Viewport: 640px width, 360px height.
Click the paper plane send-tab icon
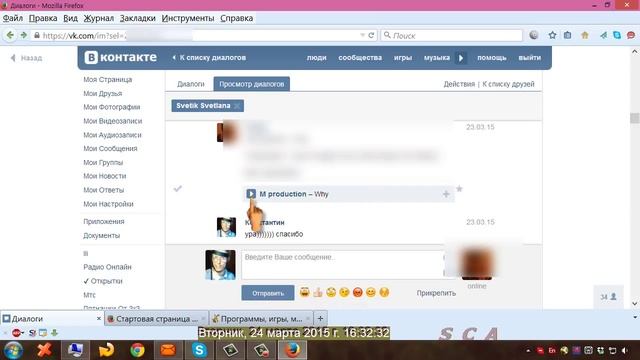[x=603, y=36]
